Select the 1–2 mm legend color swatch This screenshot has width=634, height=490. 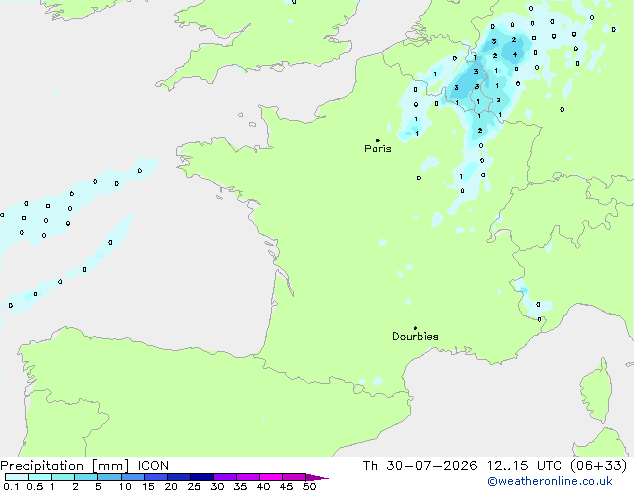pyautogui.click(x=63, y=477)
